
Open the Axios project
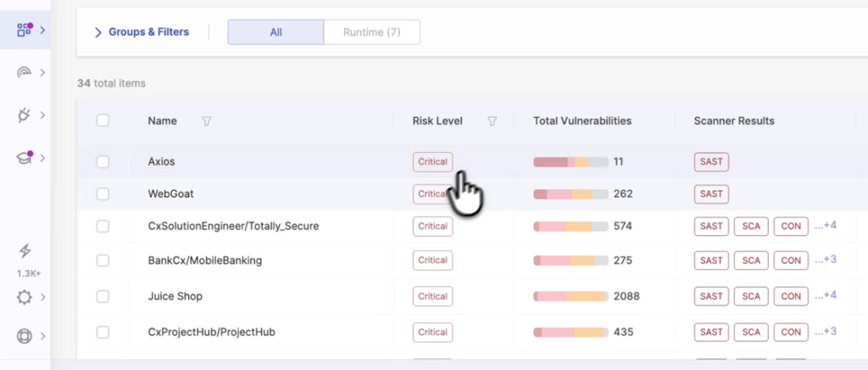(x=162, y=162)
